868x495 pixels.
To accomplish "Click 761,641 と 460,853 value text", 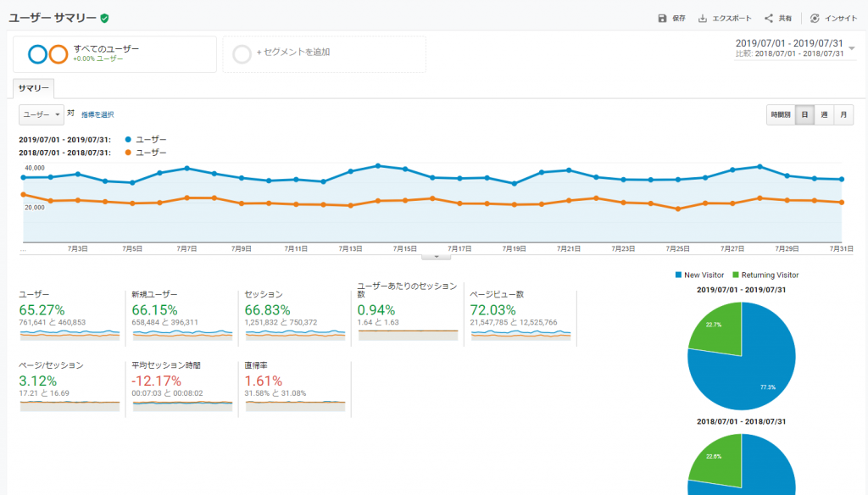I will coord(53,322).
